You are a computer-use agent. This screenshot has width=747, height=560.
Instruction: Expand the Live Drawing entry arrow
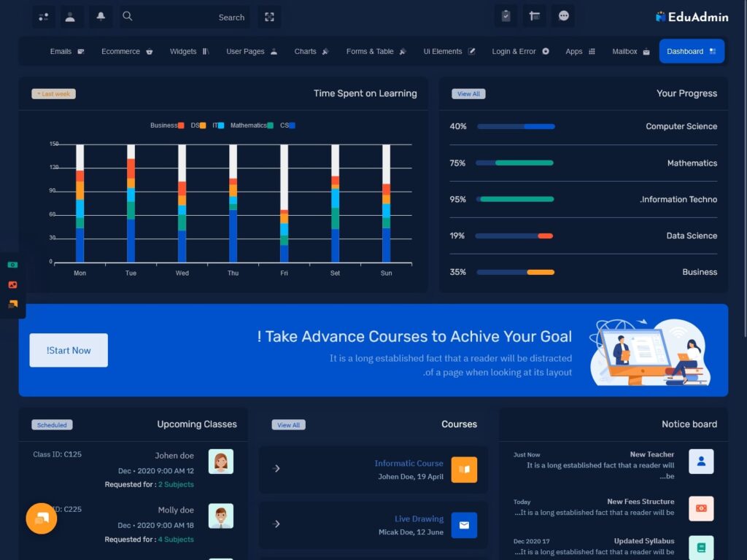pyautogui.click(x=276, y=524)
